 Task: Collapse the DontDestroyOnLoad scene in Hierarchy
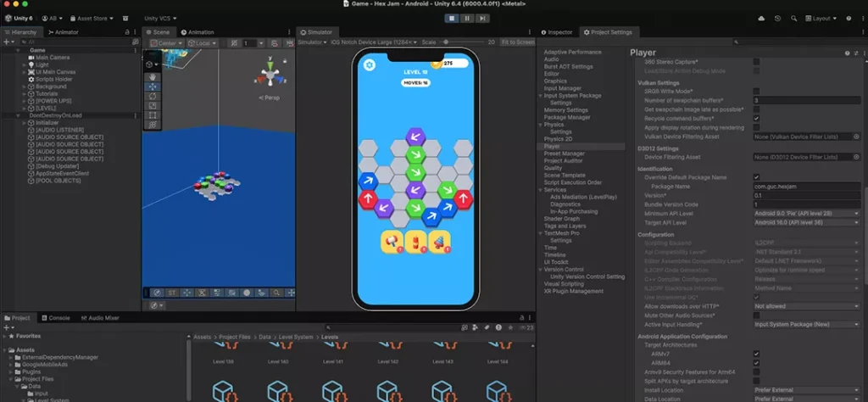(18, 115)
